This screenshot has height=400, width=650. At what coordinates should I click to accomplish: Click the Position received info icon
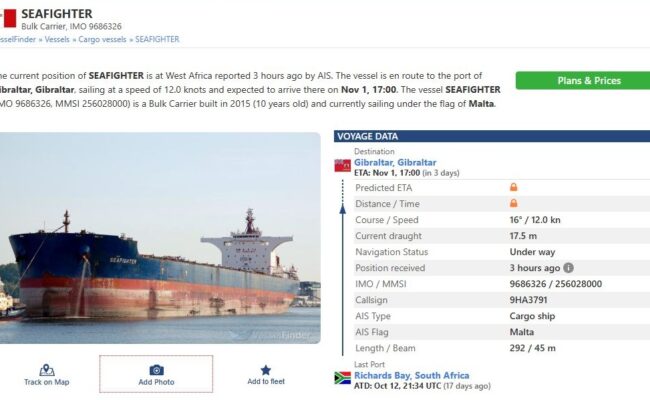coord(569,268)
